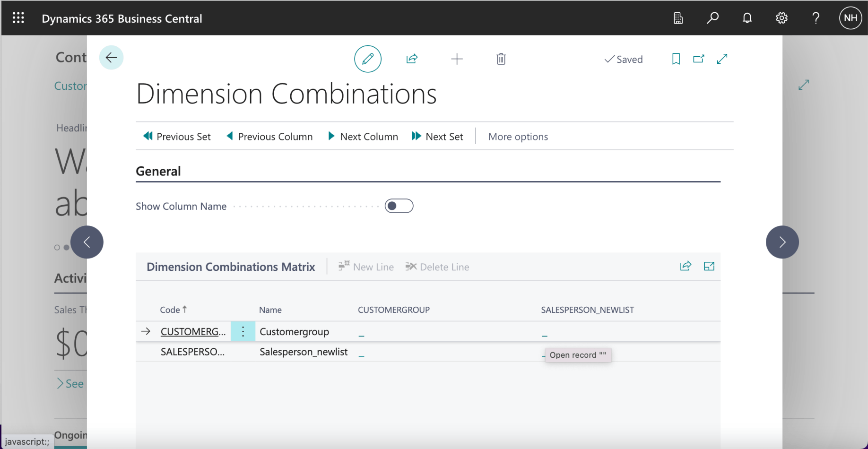This screenshot has width=868, height=449.
Task: Click the back arrow button
Action: coord(112,58)
